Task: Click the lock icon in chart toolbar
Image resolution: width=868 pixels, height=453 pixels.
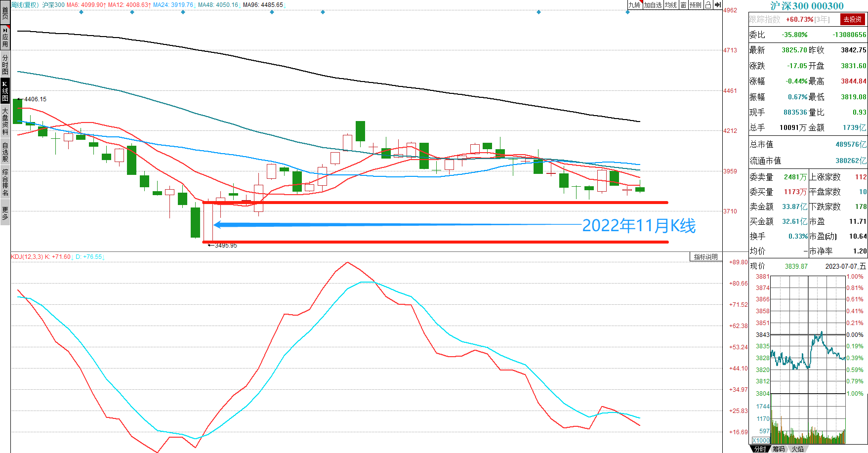Action: click(708, 5)
